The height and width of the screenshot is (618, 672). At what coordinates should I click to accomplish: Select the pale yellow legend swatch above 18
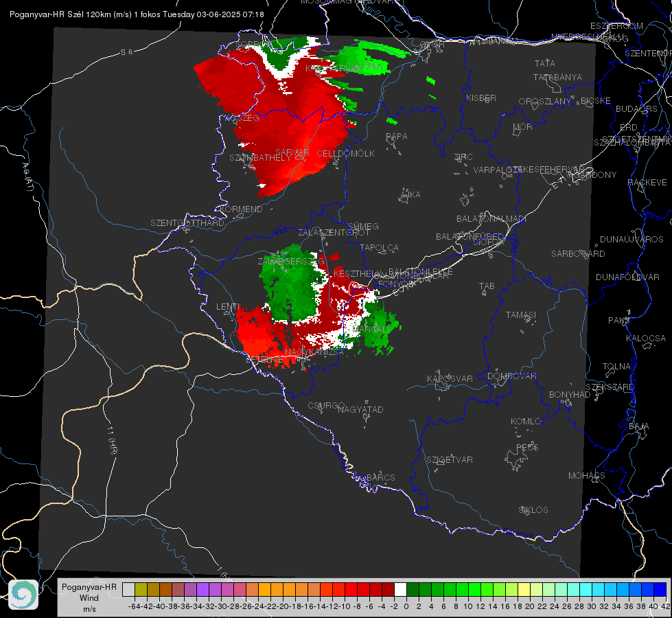pyautogui.click(x=524, y=589)
